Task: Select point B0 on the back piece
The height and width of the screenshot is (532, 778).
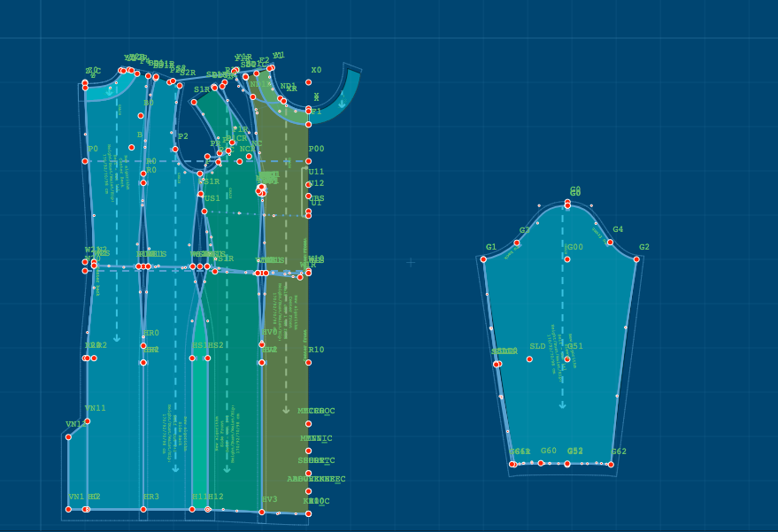Action: (141, 115)
